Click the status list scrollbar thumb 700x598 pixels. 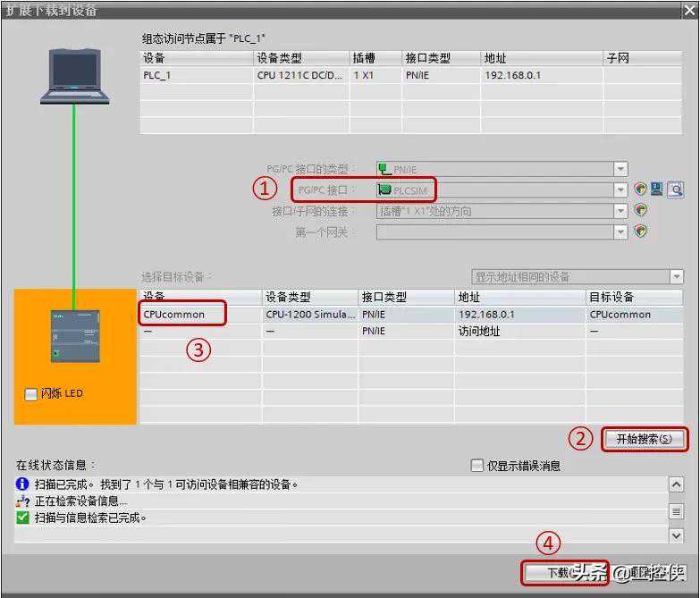coord(677,511)
